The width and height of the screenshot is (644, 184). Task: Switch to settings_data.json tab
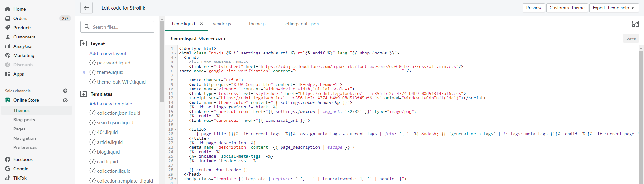[x=301, y=24]
